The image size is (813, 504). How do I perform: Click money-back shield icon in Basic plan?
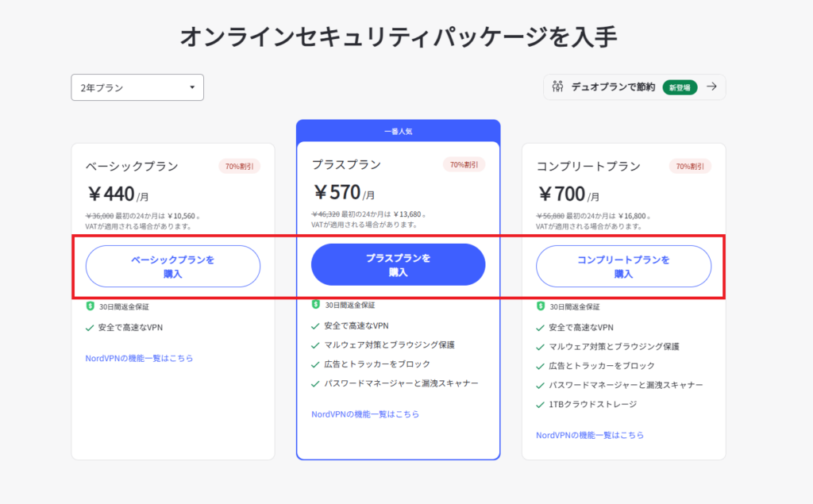[90, 306]
